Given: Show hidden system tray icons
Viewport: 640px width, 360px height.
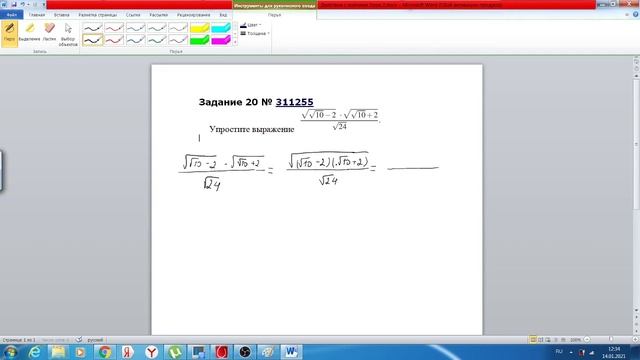Looking at the screenshot, I should coord(571,352).
